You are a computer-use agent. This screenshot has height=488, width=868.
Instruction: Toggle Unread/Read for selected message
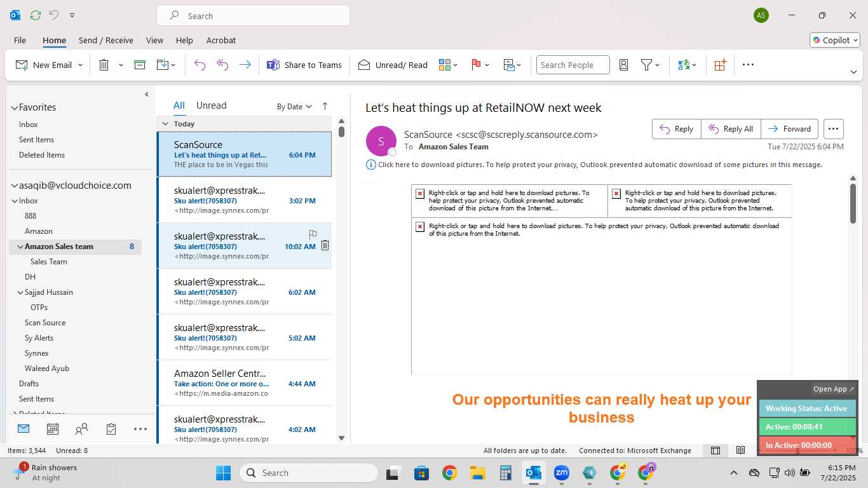[x=393, y=65]
